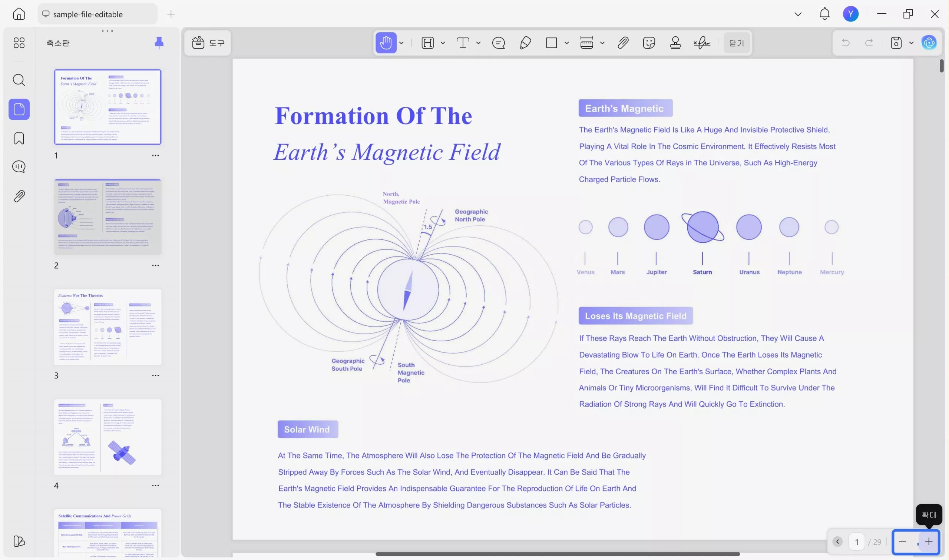949x560 pixels.
Task: Select page 4 thumbnail
Action: tap(108, 437)
